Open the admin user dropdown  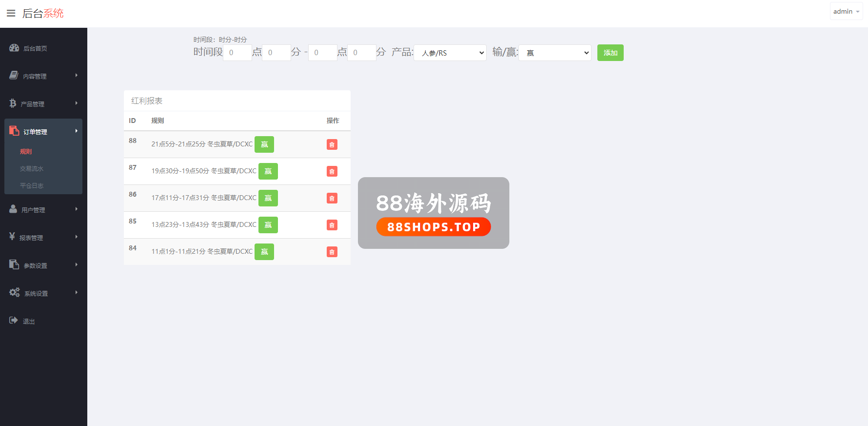click(x=846, y=11)
